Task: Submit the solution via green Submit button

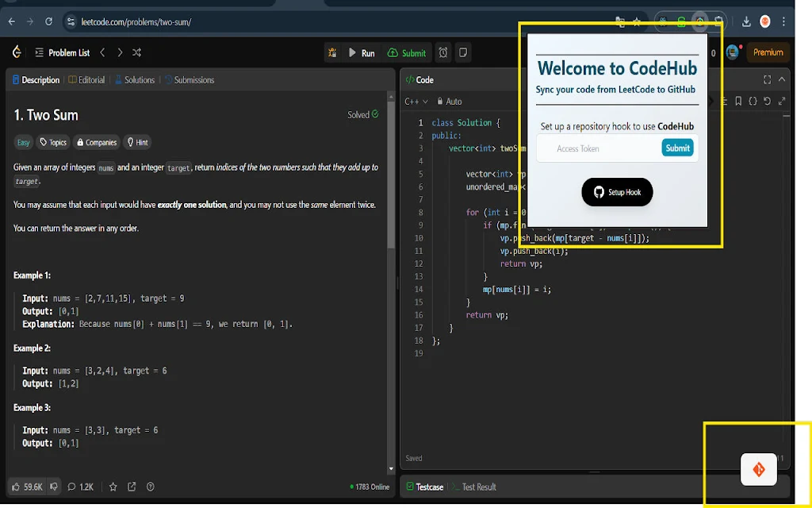Action: click(x=407, y=53)
